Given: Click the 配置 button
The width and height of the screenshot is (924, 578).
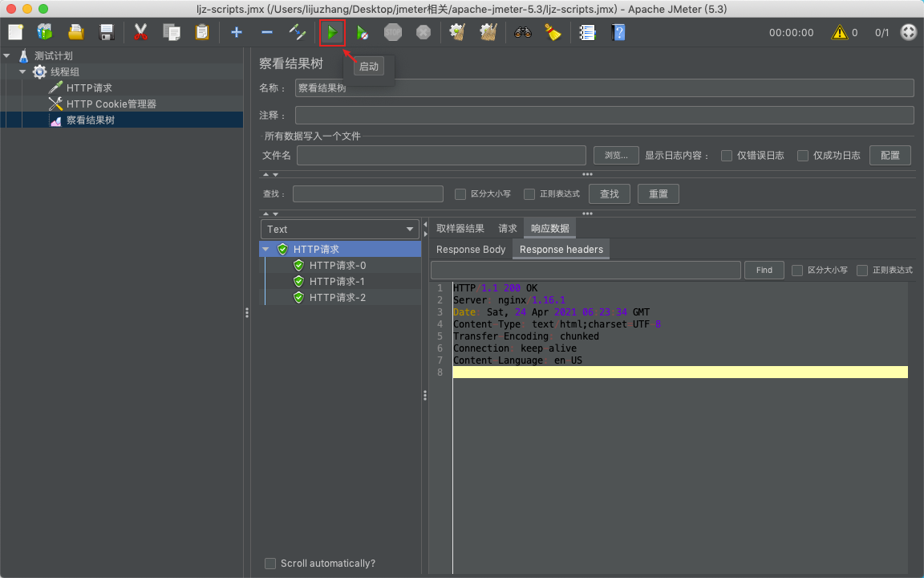Looking at the screenshot, I should point(890,155).
